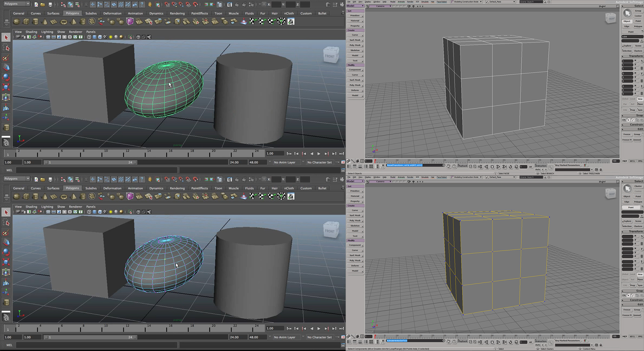Toggle the PPG button in upper Softimage window
644x351 pixels.
(640, 161)
